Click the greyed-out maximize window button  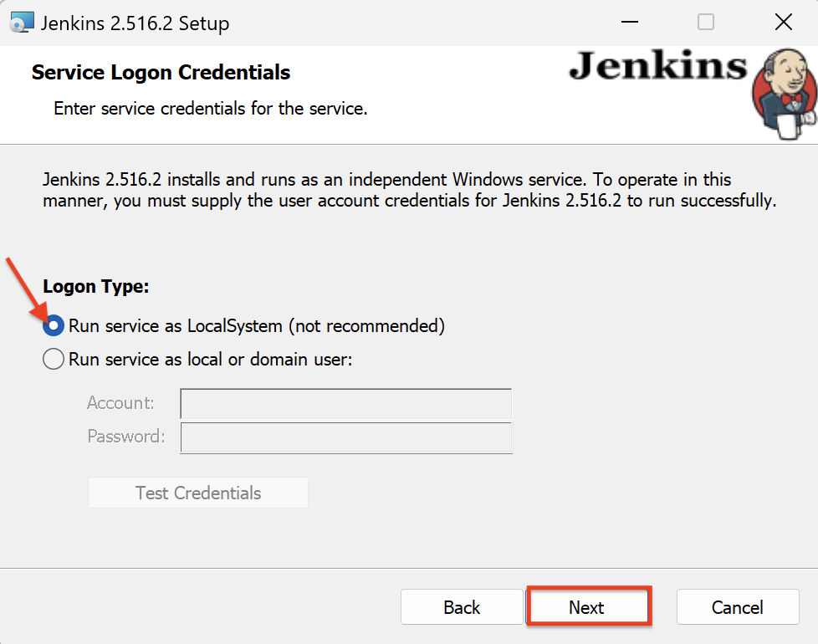[706, 23]
